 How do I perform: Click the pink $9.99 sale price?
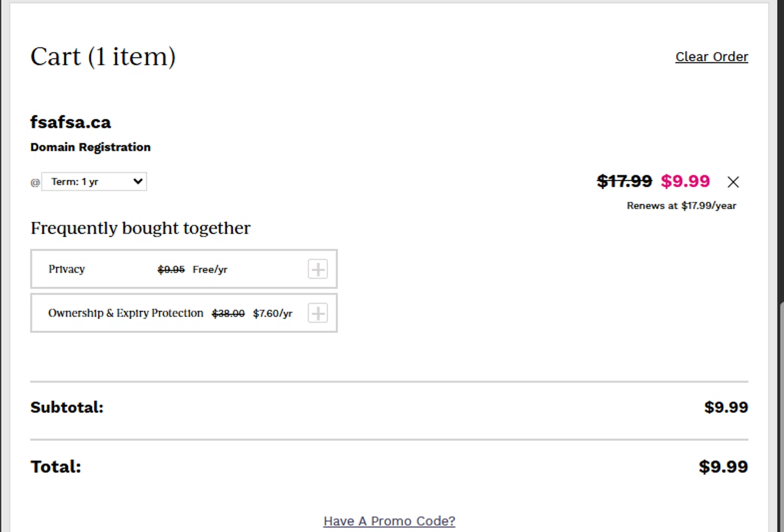685,181
